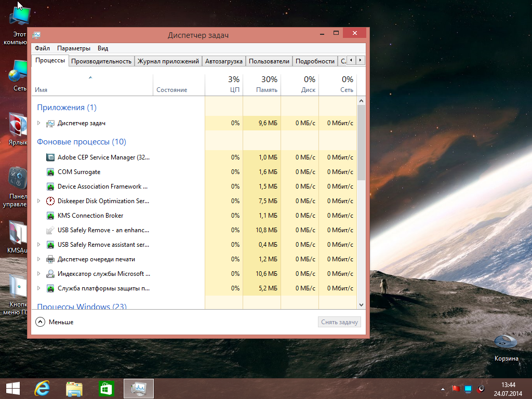Click the Adobe CEP Service Manager icon
This screenshot has width=532, height=399.
click(x=50, y=157)
